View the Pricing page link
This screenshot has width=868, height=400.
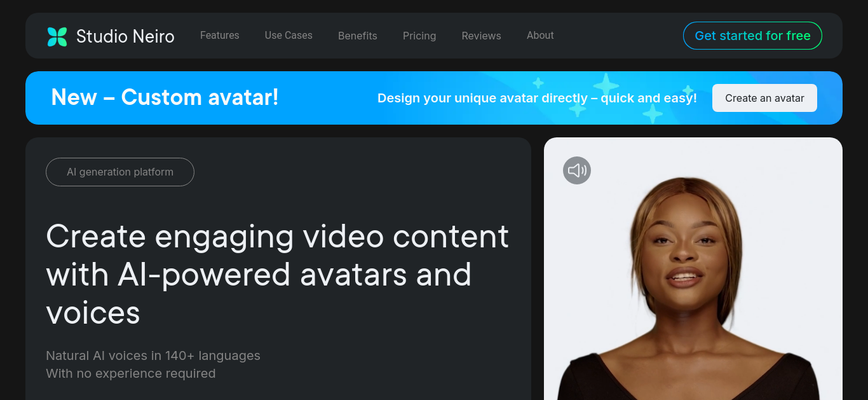(419, 36)
